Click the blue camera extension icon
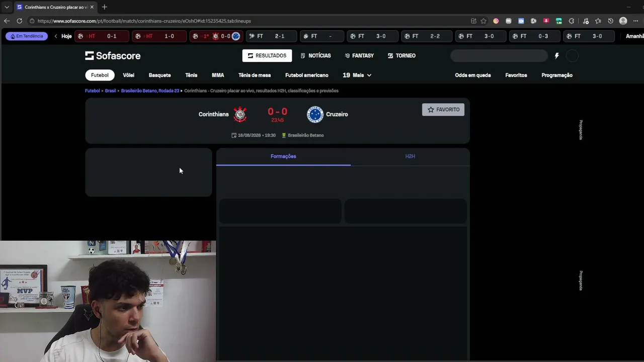 click(521, 21)
